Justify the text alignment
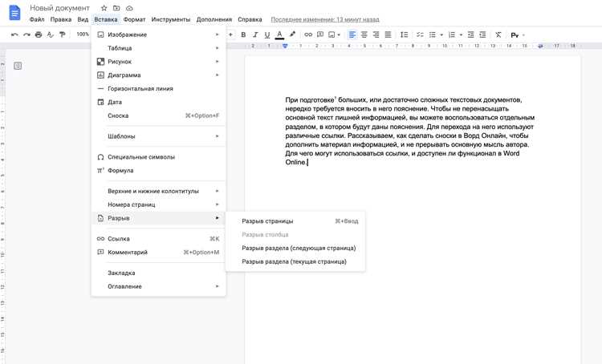 388,34
